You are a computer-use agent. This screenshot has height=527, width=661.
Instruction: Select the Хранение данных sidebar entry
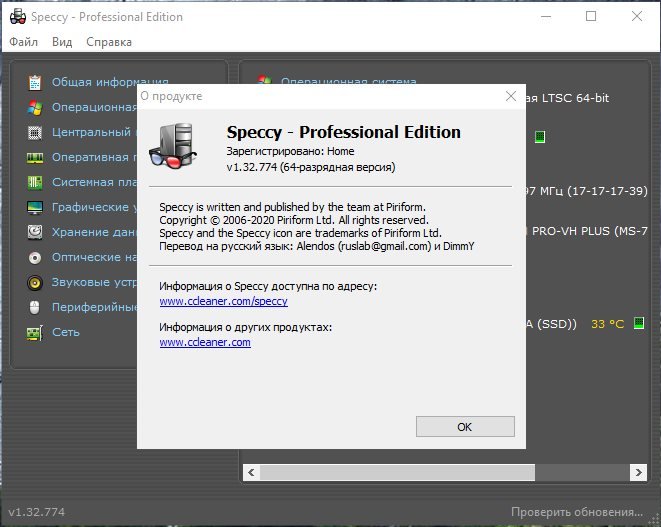(x=94, y=232)
